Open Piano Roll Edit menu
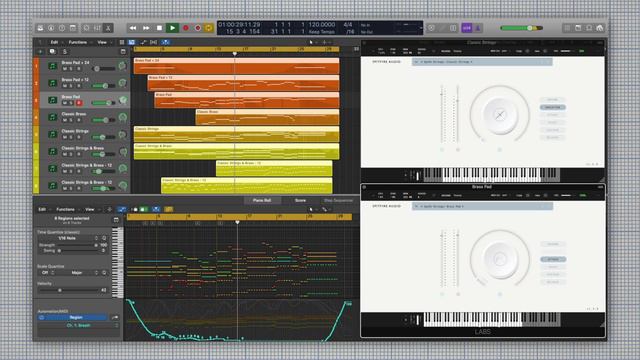This screenshot has width=640, height=360. pos(42,209)
